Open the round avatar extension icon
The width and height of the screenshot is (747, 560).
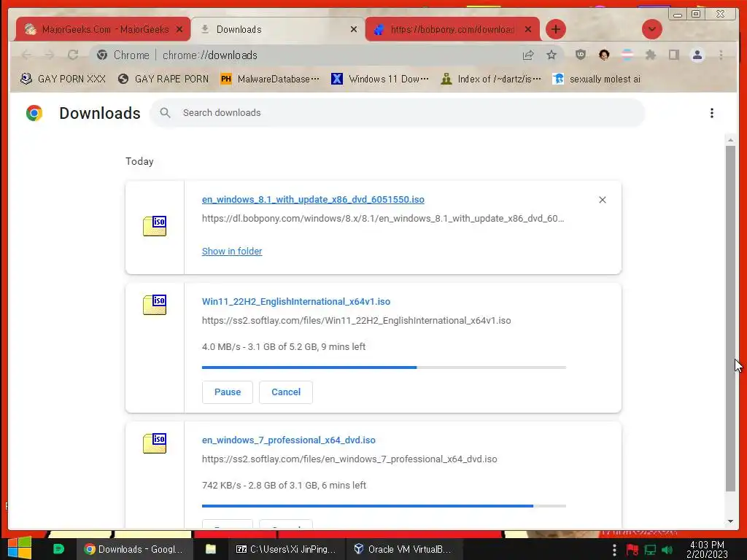point(604,55)
